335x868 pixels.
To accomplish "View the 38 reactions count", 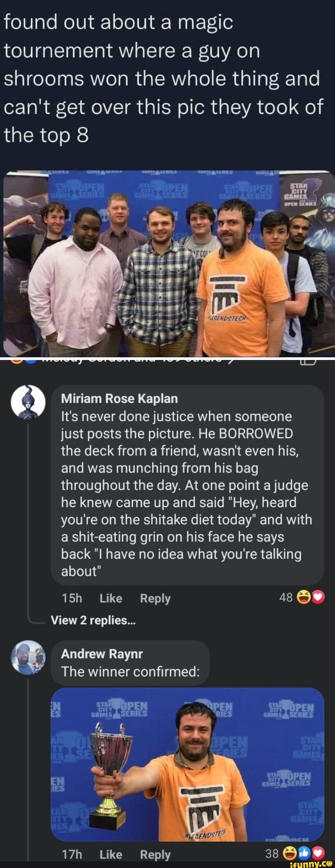I will (x=272, y=853).
